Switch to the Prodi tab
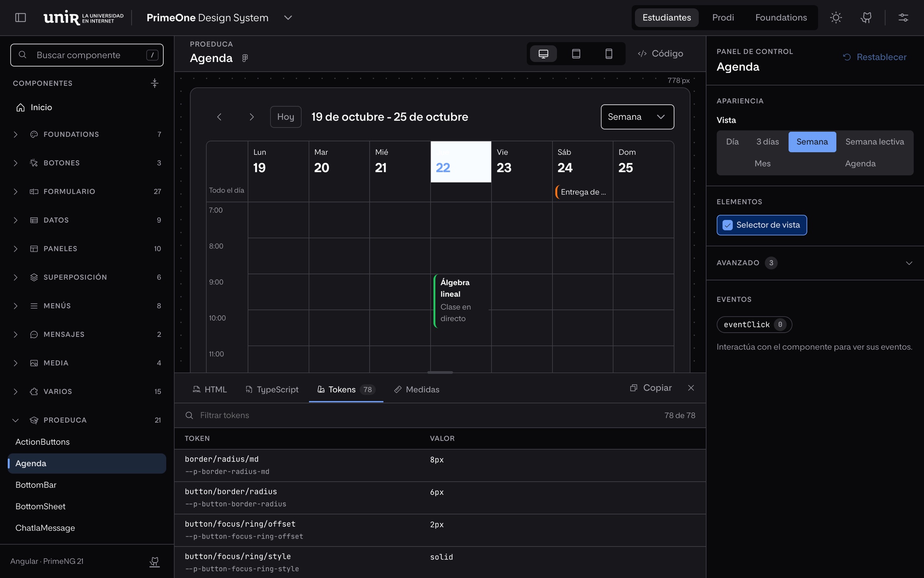 (723, 18)
